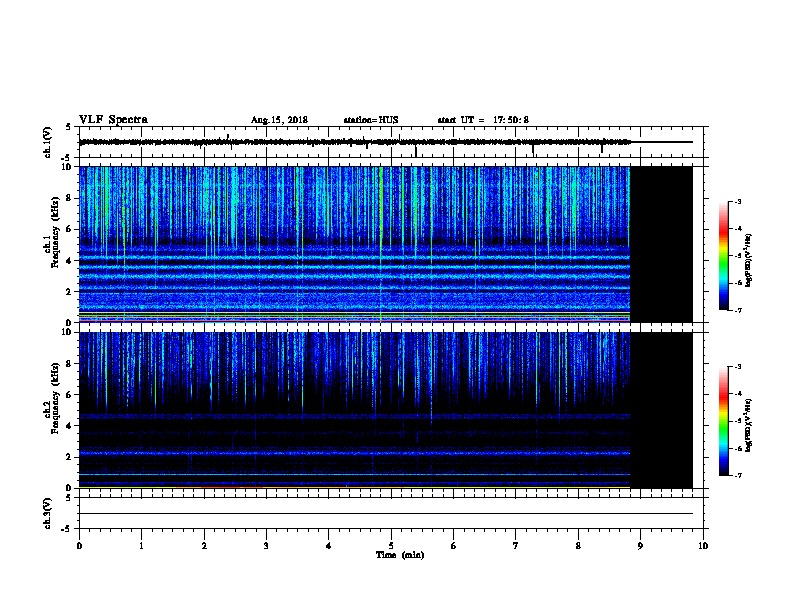Click time axis tick label "5"
Screen dimensions: 792x612
pos(391,546)
